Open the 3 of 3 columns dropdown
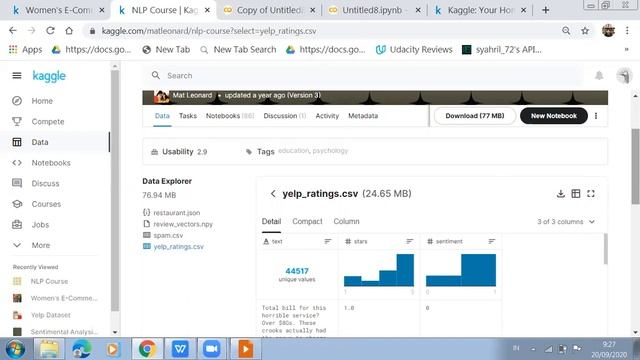 click(566, 222)
